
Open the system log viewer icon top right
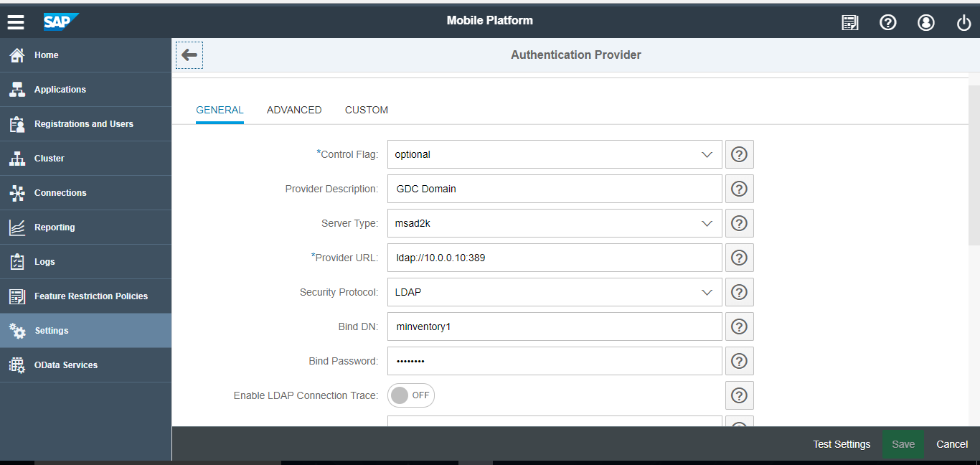(x=849, y=22)
